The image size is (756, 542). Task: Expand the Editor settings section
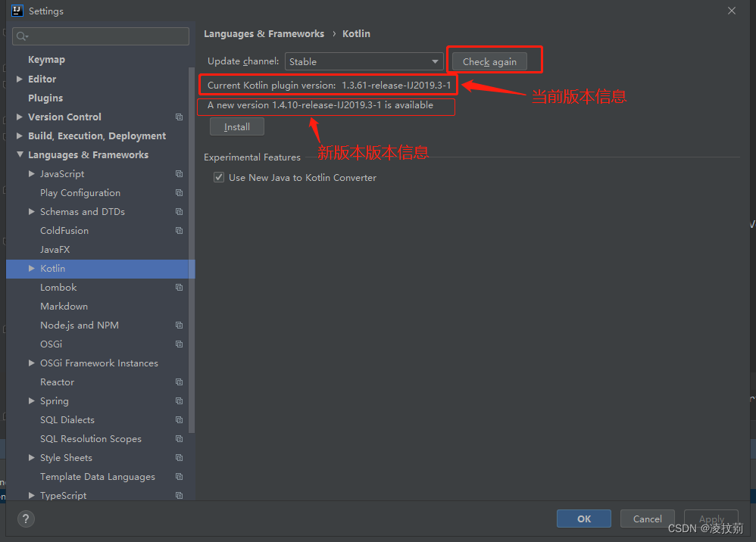click(x=19, y=79)
